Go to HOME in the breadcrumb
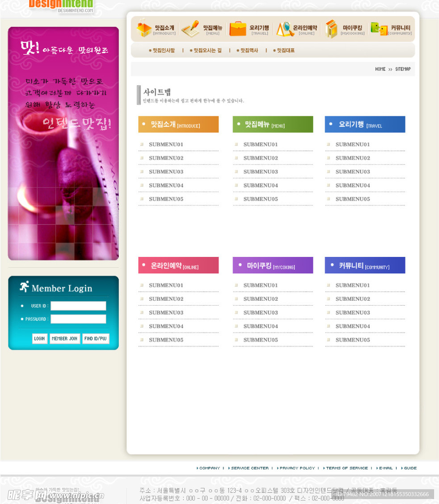 click(380, 69)
